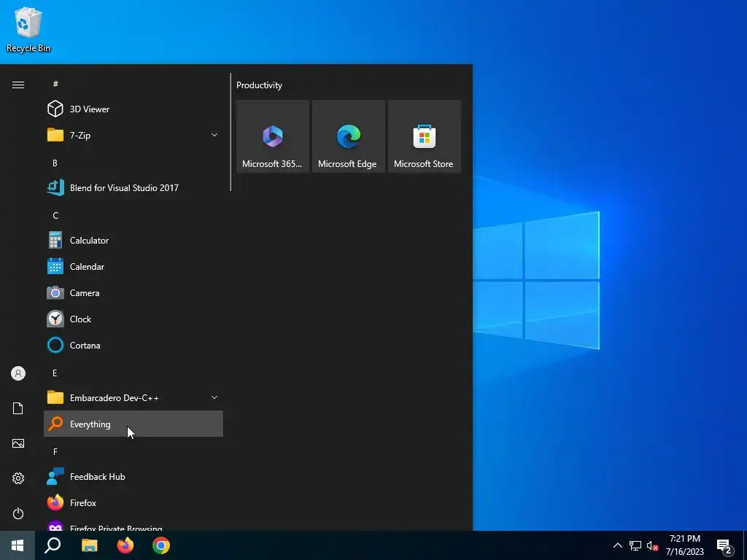Image resolution: width=747 pixels, height=560 pixels.
Task: Open Firefox from the taskbar
Action: tap(125, 545)
